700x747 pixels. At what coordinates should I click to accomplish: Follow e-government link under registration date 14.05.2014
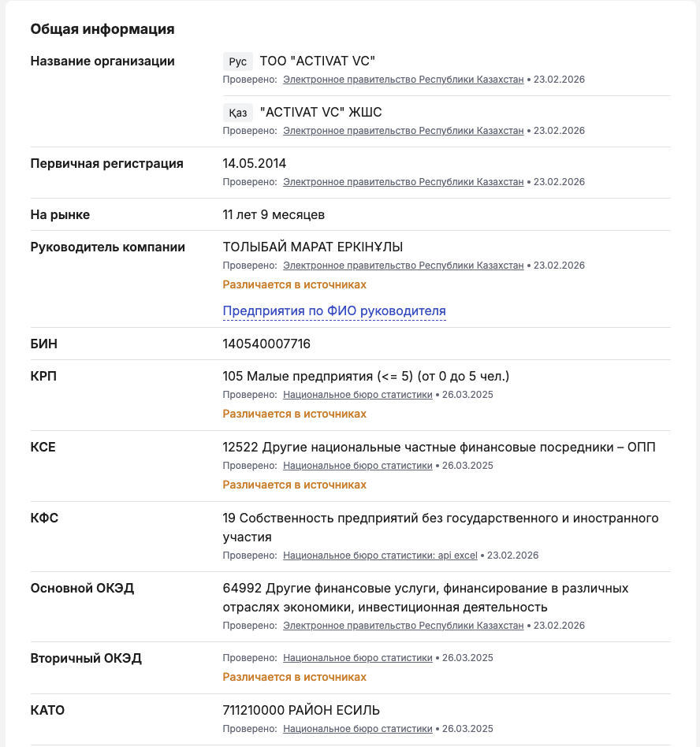(x=403, y=182)
